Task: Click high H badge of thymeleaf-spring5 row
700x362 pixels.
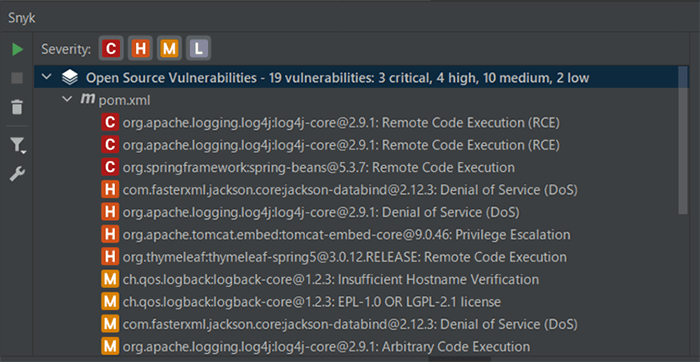Action: [x=110, y=257]
